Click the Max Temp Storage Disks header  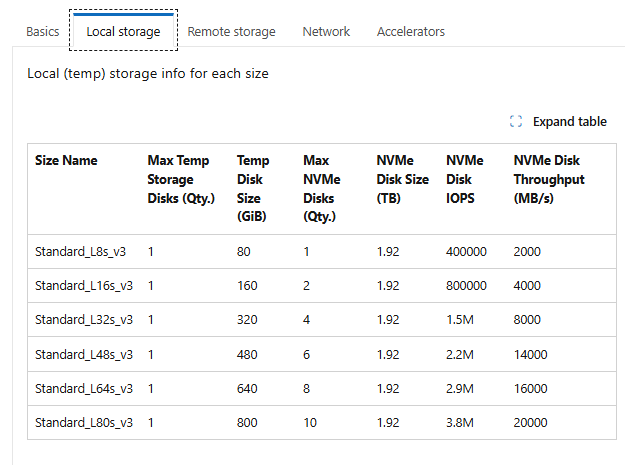(x=181, y=179)
